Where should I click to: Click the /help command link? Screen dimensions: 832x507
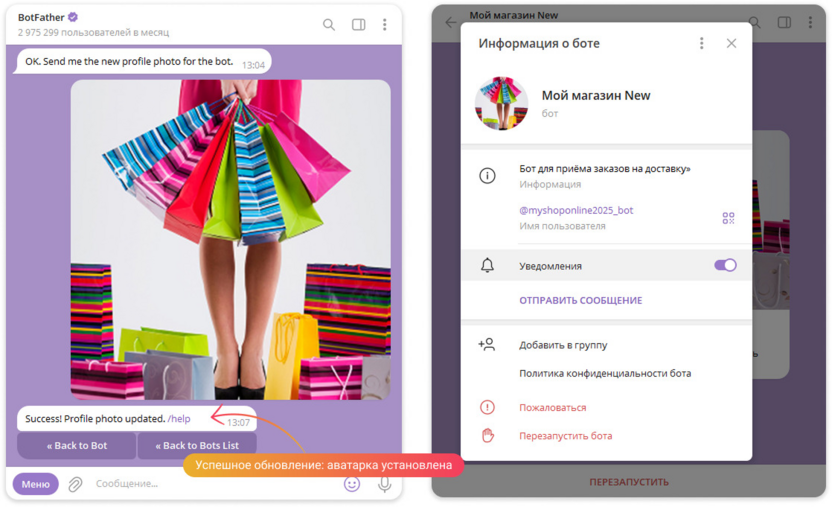tap(179, 418)
